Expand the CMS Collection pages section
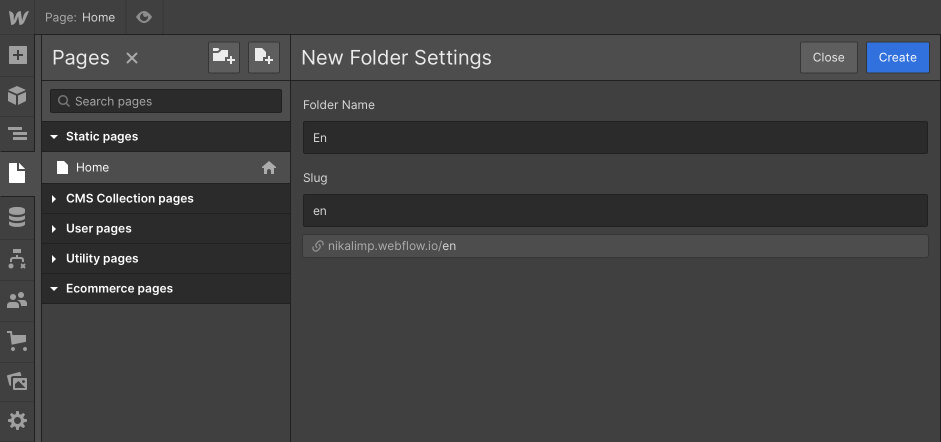This screenshot has width=941, height=442. click(54, 199)
